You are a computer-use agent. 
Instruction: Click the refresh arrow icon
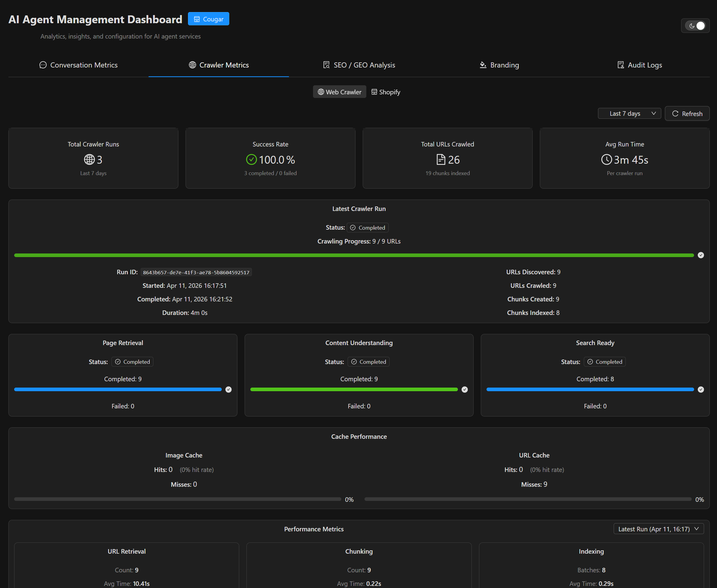[x=675, y=113]
